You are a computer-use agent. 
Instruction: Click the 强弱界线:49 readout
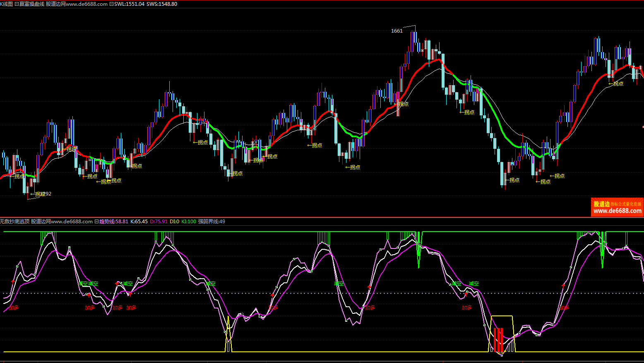(x=211, y=222)
